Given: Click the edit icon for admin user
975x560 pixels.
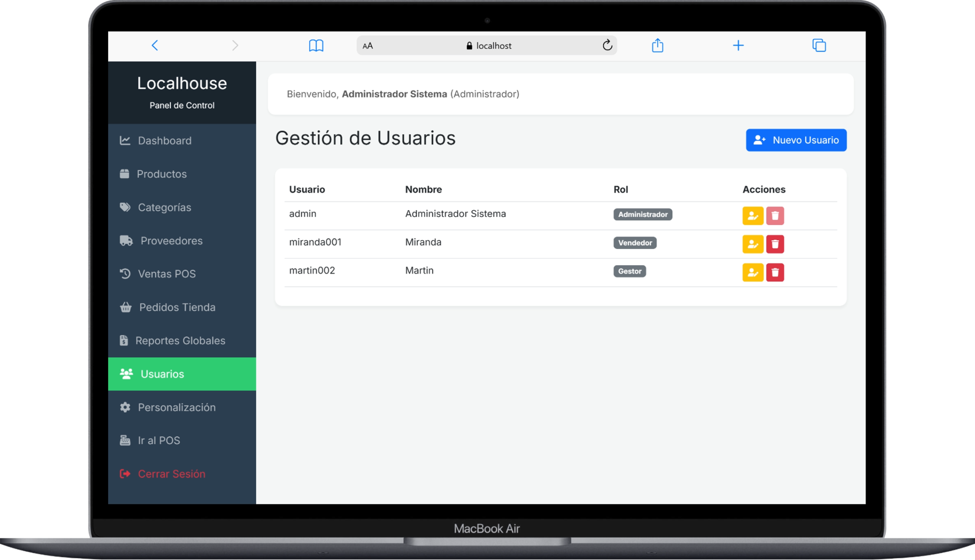Looking at the screenshot, I should pos(753,216).
